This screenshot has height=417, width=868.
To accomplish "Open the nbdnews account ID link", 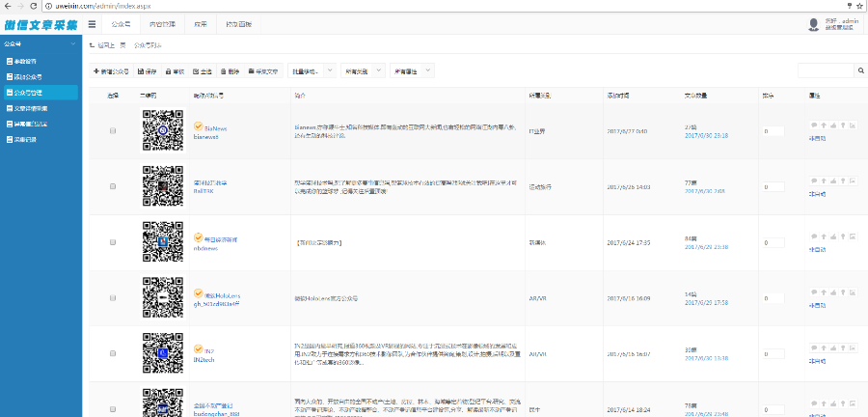I will 205,249.
